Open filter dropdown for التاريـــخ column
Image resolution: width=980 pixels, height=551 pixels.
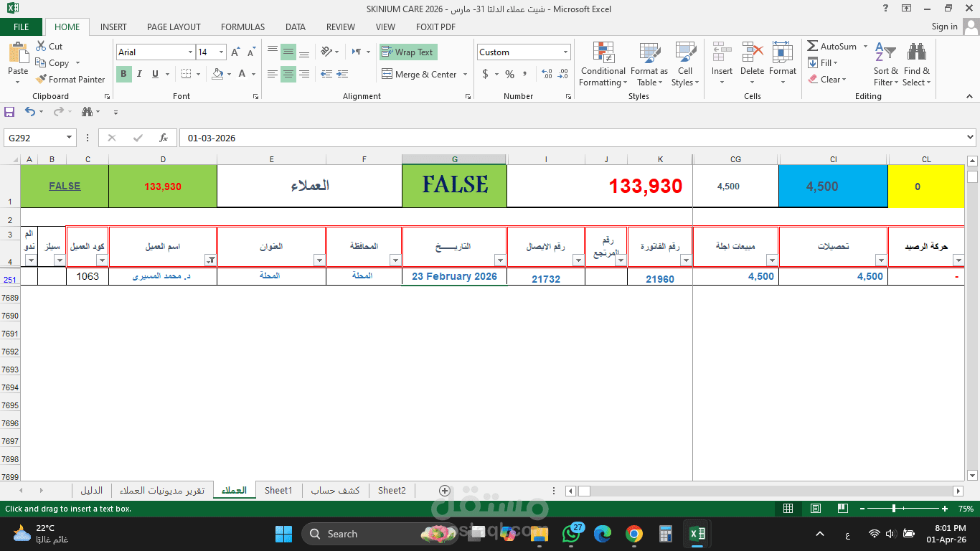coord(500,260)
